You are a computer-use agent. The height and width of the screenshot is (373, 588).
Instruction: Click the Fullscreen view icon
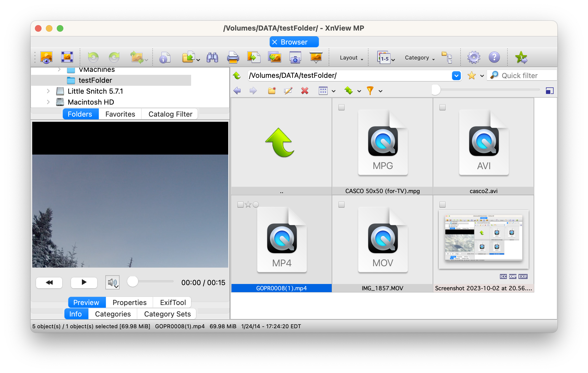[x=67, y=57]
